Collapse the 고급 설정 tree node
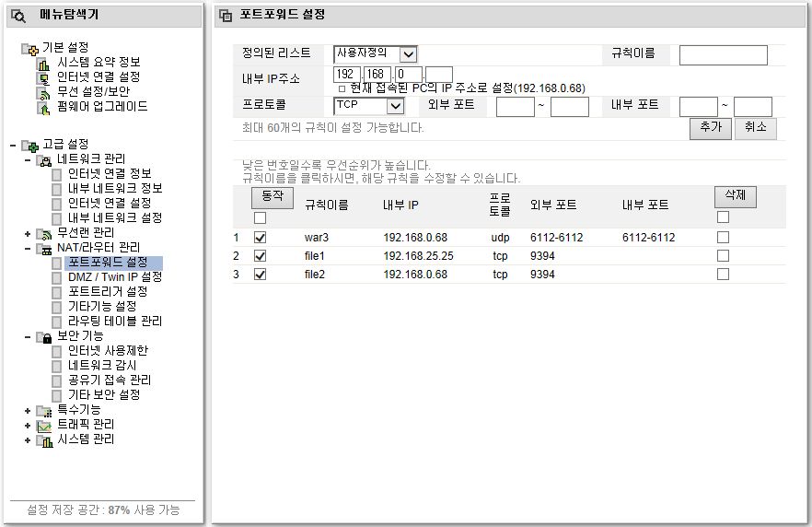Viewport: 812px width, 527px height. [13, 146]
